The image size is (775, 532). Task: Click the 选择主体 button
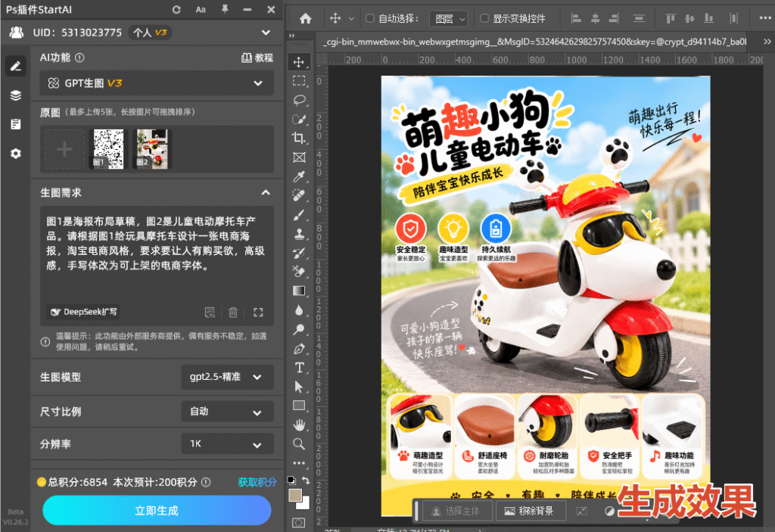[x=456, y=511]
